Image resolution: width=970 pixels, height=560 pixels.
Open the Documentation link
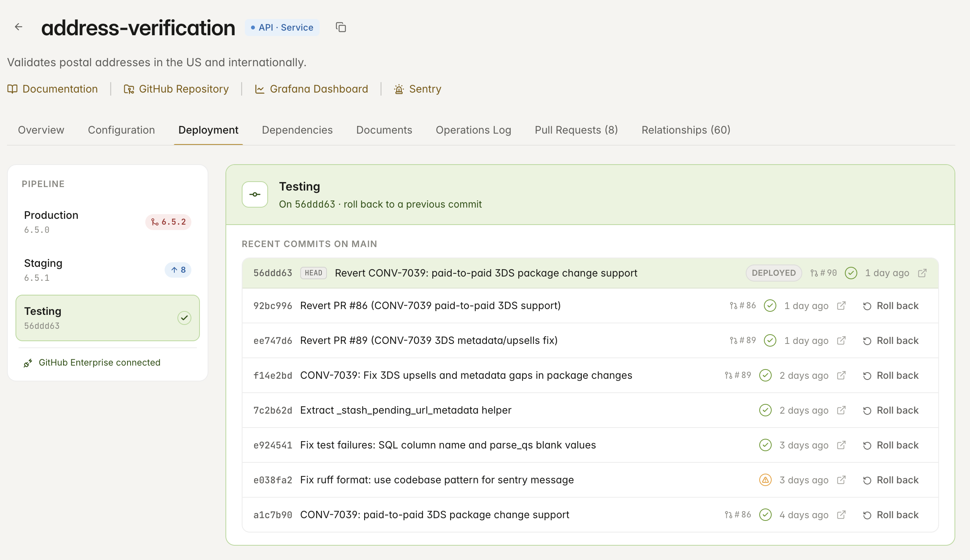pos(53,89)
